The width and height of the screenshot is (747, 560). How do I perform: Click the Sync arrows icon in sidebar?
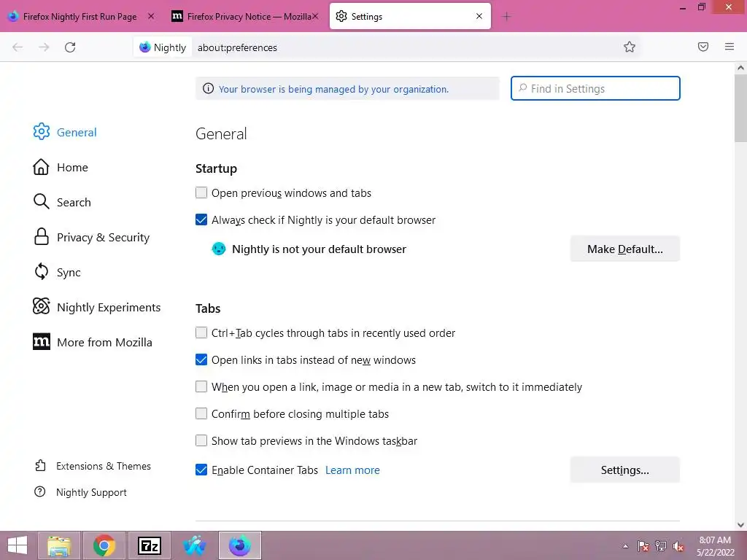click(x=42, y=272)
